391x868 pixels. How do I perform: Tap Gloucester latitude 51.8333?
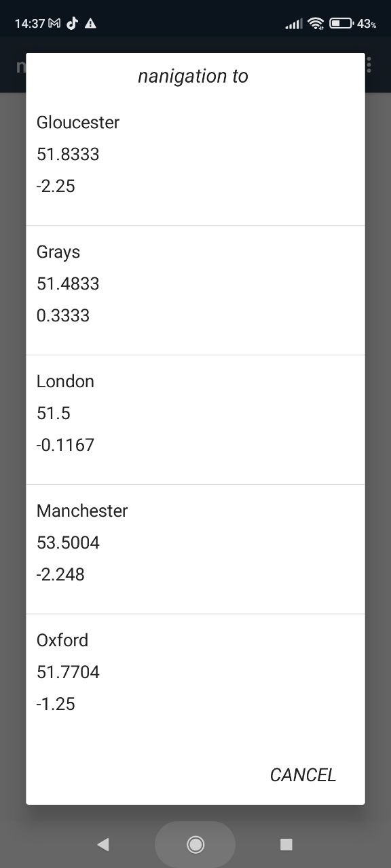[68, 154]
